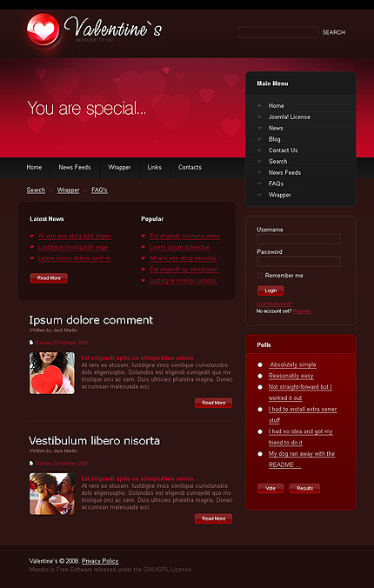Click the document icon beside the second article date
The image size is (374, 588).
point(31,463)
